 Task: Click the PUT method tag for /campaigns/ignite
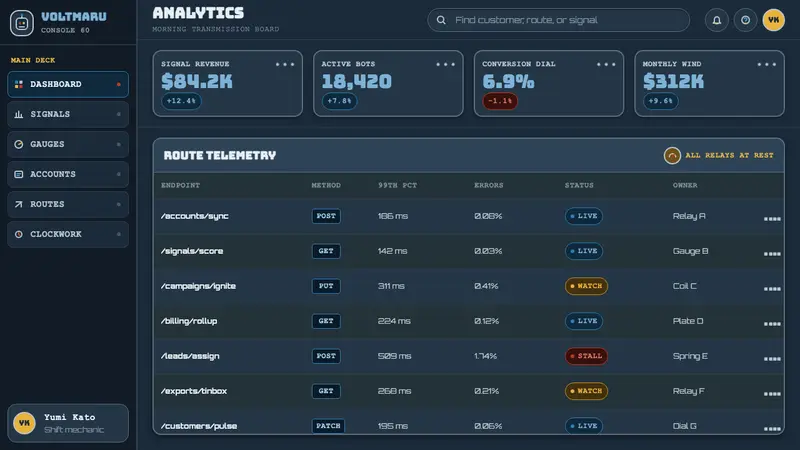[326, 286]
